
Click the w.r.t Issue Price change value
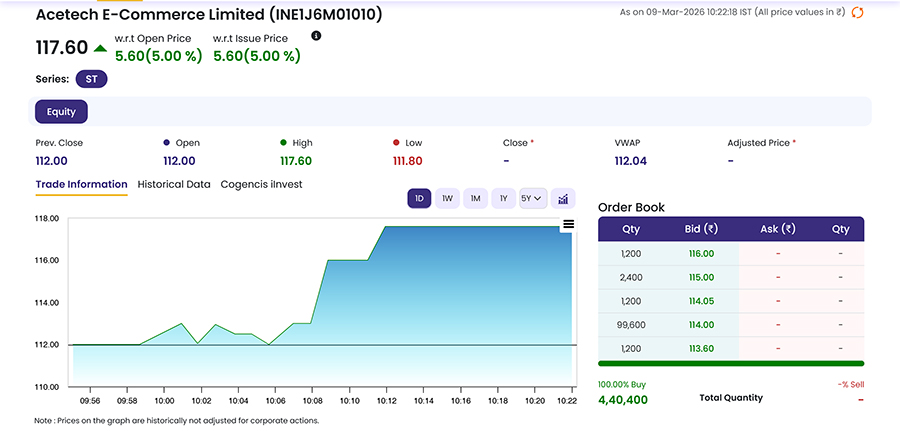pos(257,56)
